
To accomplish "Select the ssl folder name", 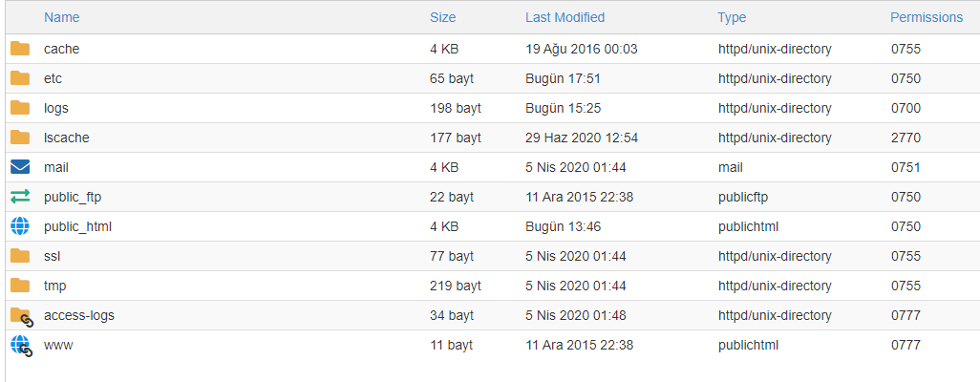I will [x=52, y=256].
